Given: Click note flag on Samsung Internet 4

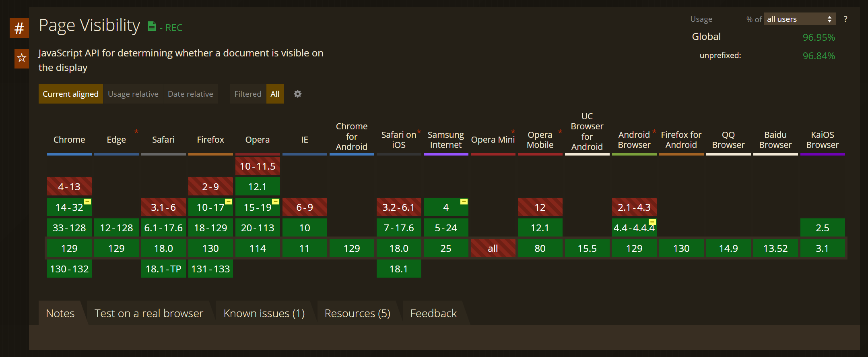Looking at the screenshot, I should (x=464, y=201).
